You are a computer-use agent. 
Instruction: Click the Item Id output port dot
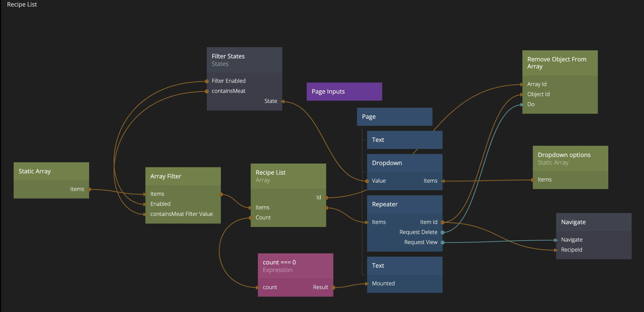coord(442,222)
